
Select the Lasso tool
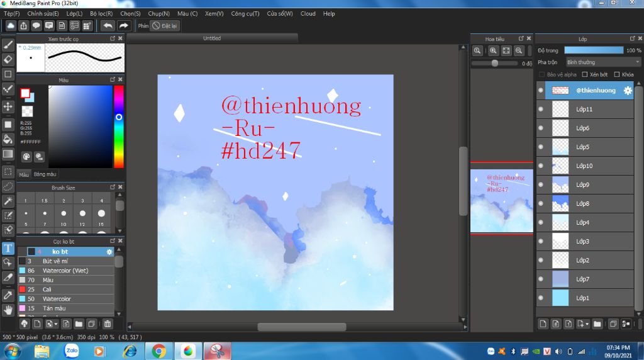point(8,186)
